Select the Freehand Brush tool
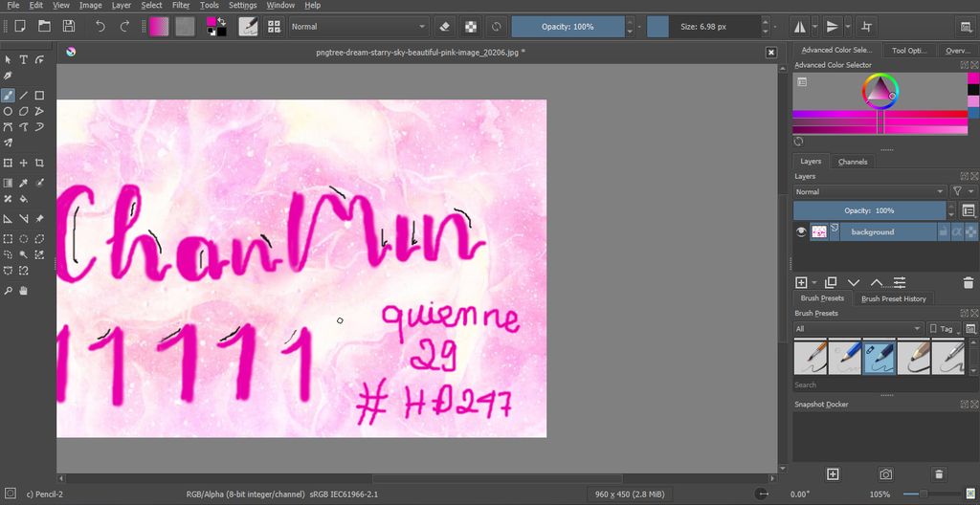 coord(8,96)
